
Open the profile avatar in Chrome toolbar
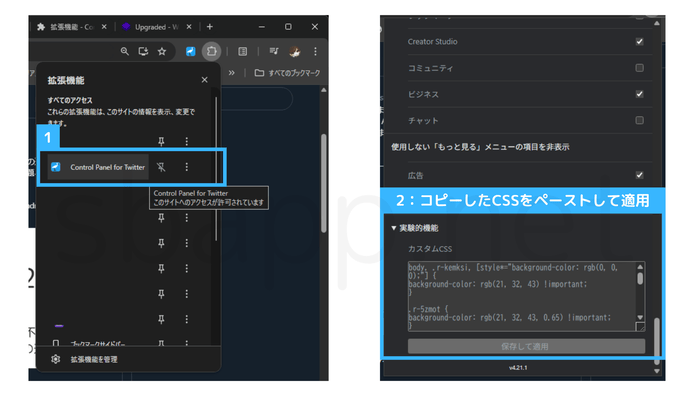coord(295,52)
